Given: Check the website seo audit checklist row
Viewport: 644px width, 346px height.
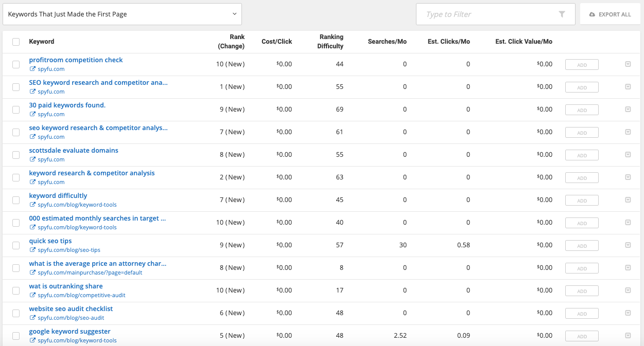Looking at the screenshot, I should tap(16, 313).
